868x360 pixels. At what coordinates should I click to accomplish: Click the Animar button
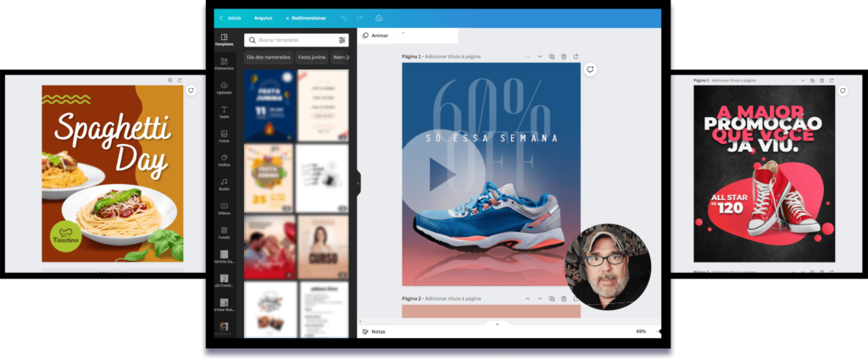(x=375, y=36)
